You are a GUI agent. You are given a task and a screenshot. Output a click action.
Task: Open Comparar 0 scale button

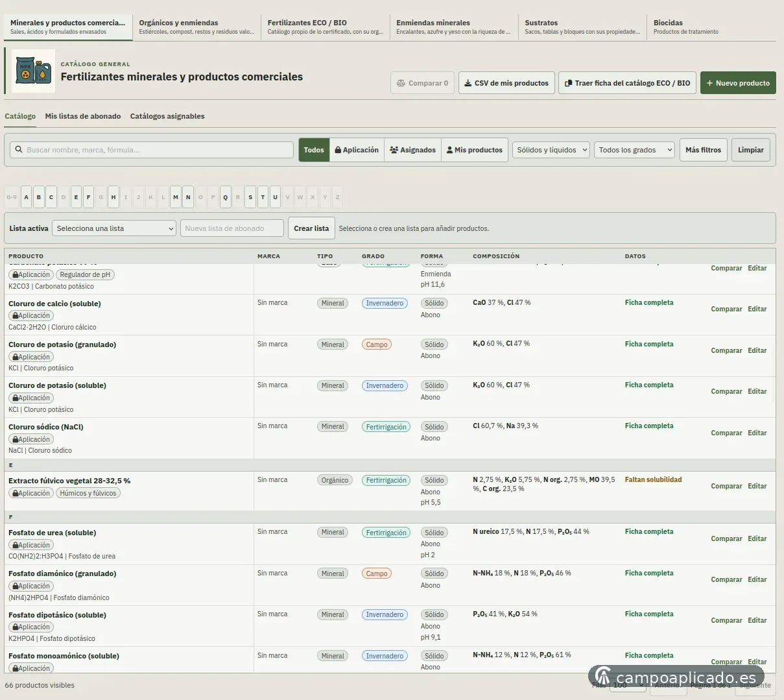point(422,83)
